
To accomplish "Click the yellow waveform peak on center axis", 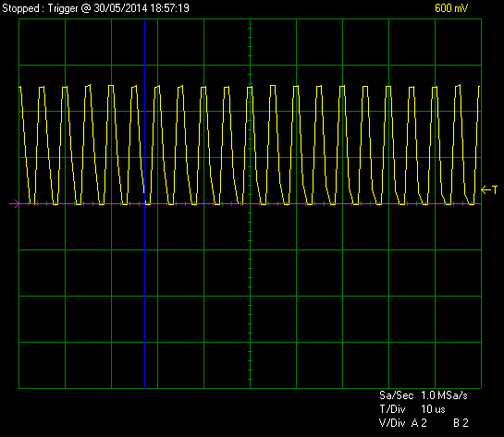I will pyautogui.click(x=250, y=88).
